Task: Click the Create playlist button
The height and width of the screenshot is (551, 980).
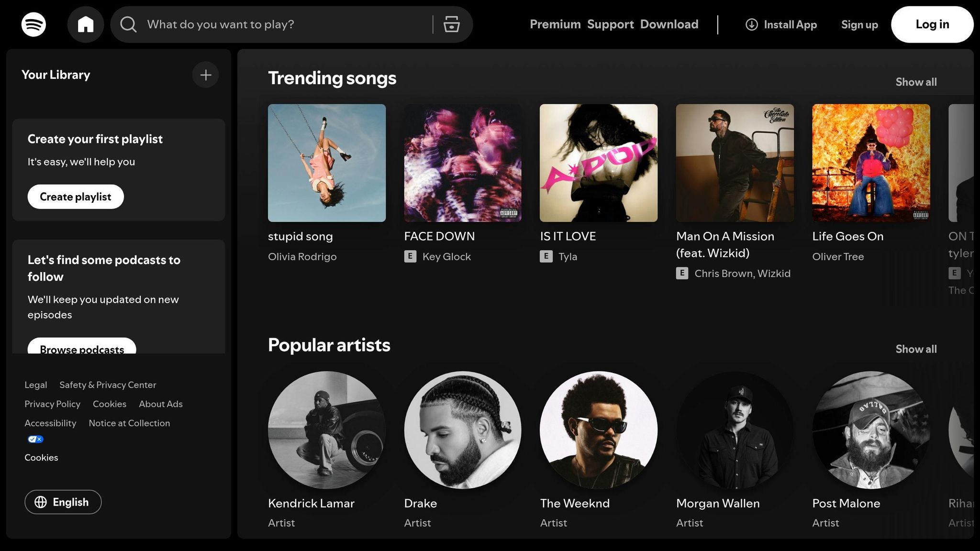Action: click(x=76, y=197)
